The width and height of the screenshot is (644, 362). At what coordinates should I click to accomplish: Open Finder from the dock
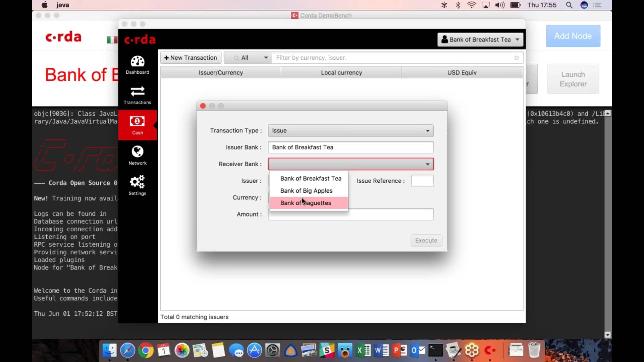[110, 351]
